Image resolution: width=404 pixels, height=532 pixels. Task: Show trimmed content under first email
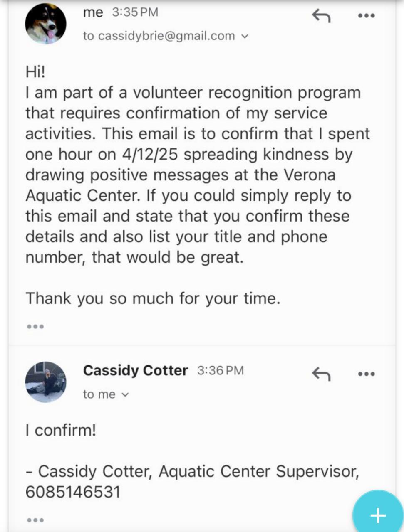pos(35,327)
